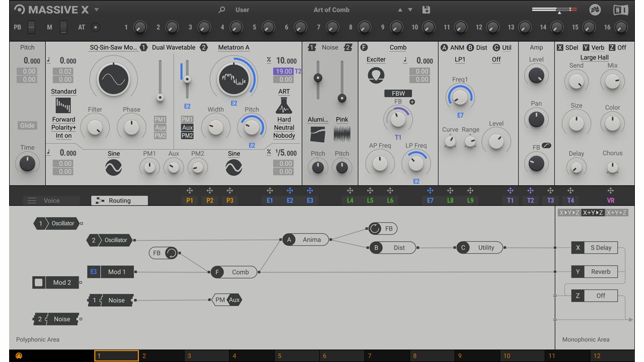Image resolution: width=644 pixels, height=362 pixels.
Task: Click the reverb Mix knob
Action: click(612, 82)
